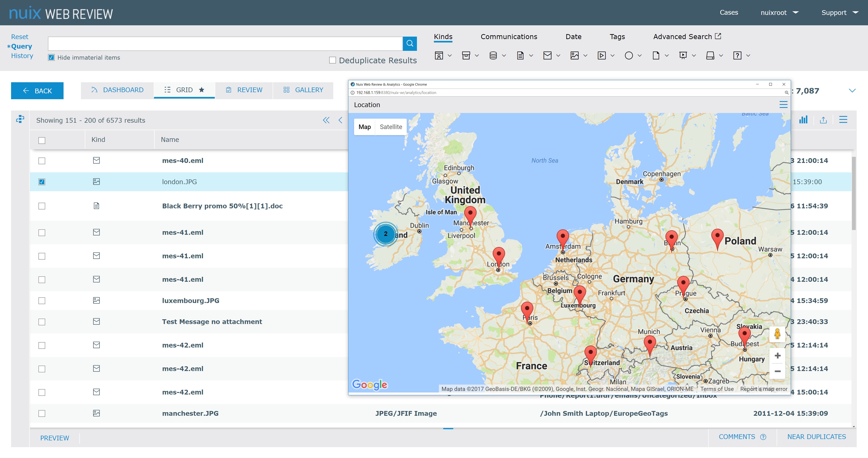Enable Deduplicate Results checkbox
Screen dimensions: 868x458
click(x=333, y=60)
